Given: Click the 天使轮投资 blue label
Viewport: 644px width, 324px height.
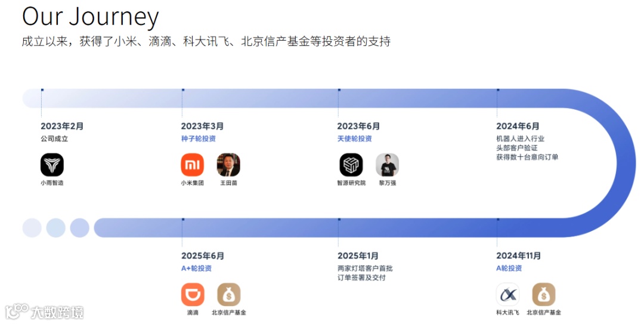Looking at the screenshot, I should [x=354, y=138].
